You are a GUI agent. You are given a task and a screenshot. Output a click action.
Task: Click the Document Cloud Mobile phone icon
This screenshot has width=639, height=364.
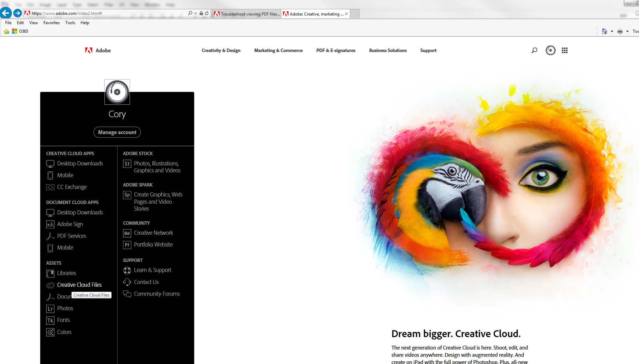(50, 248)
